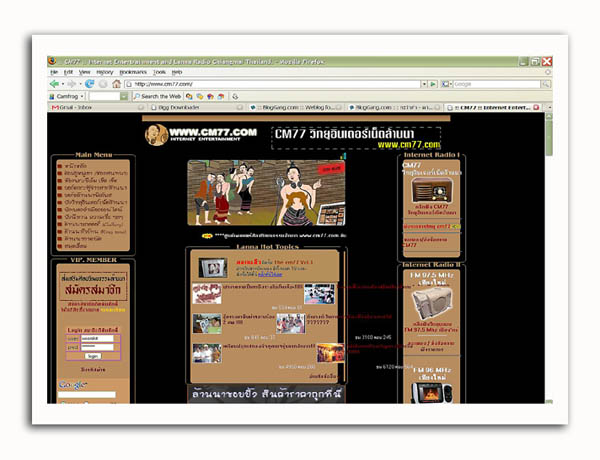Go back with the green Back arrow
Viewport: 600px width, 460px height.
[x=54, y=84]
